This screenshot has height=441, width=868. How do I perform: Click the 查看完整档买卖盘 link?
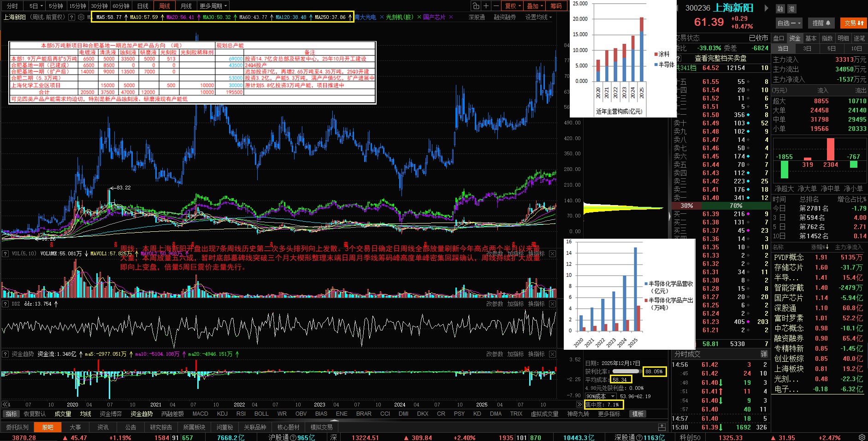pyautogui.click(x=720, y=58)
